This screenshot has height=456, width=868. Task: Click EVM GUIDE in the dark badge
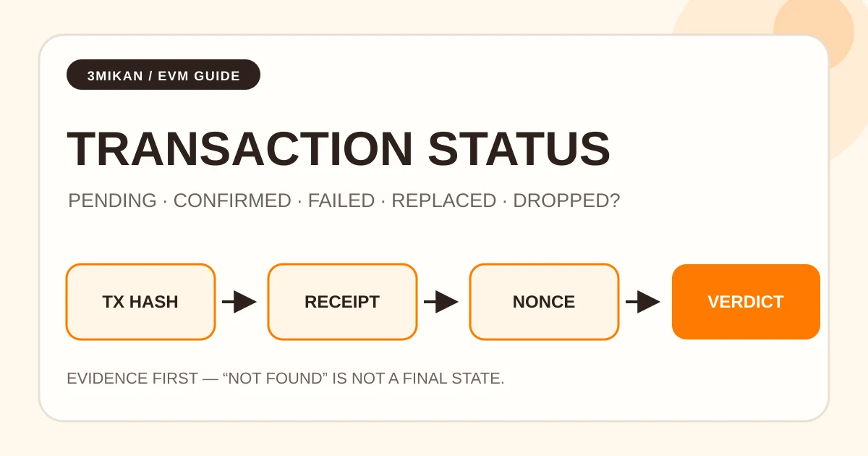(x=199, y=75)
